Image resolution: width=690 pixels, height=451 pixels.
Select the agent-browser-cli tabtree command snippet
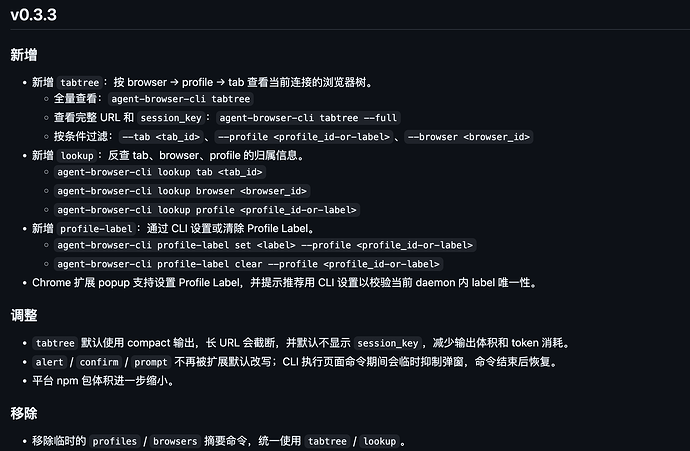click(181, 99)
